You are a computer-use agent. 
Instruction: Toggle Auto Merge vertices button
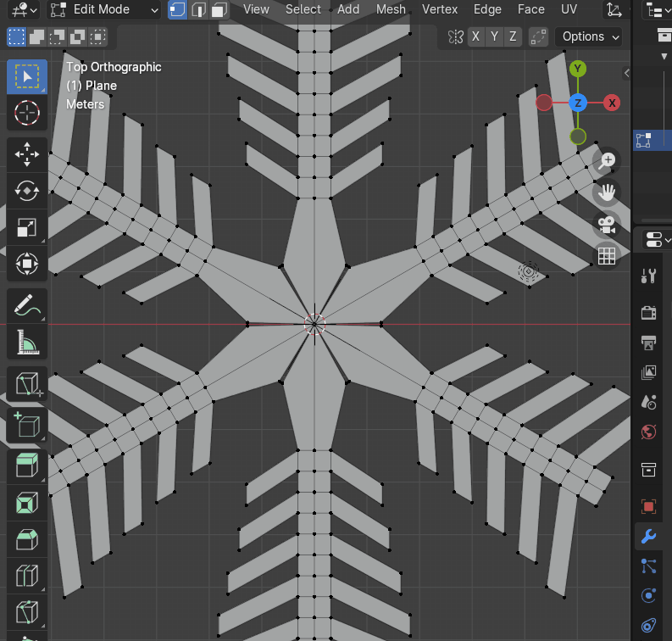[x=538, y=36]
